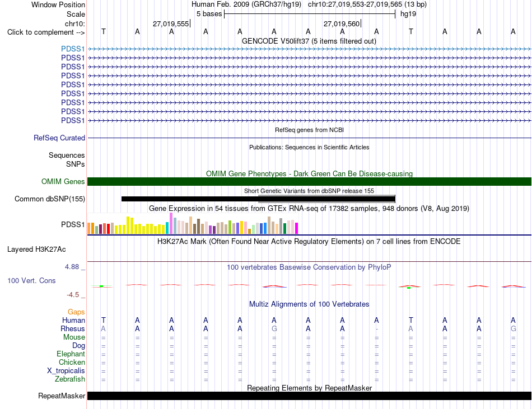Click the Elephant species label
This screenshot has width=532, height=409.
pyautogui.click(x=71, y=354)
